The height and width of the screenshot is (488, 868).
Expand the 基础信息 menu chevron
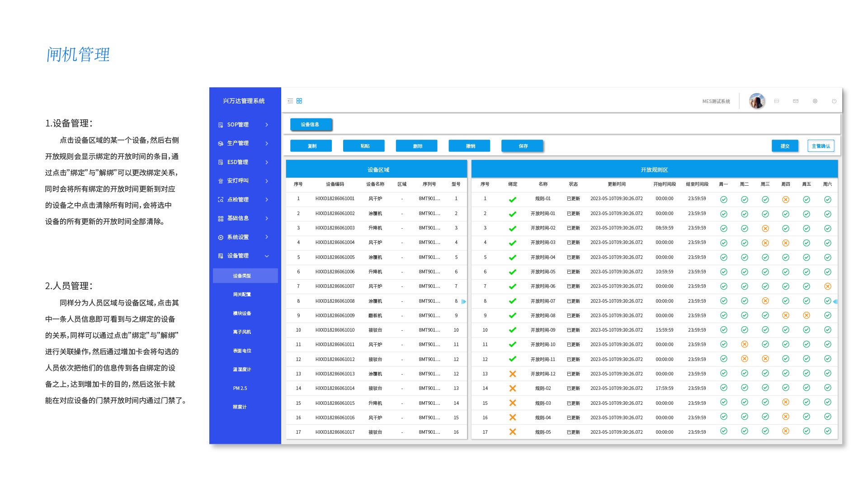click(x=267, y=218)
